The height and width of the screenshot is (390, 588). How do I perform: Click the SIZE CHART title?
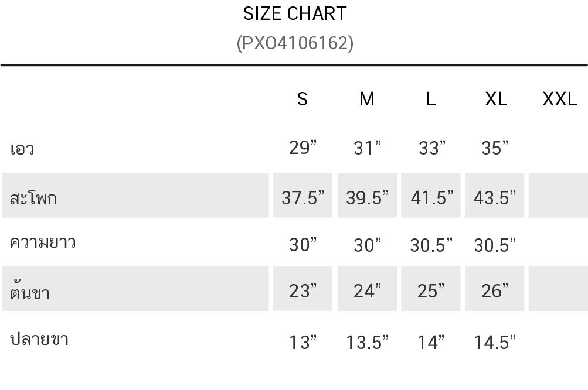point(295,14)
